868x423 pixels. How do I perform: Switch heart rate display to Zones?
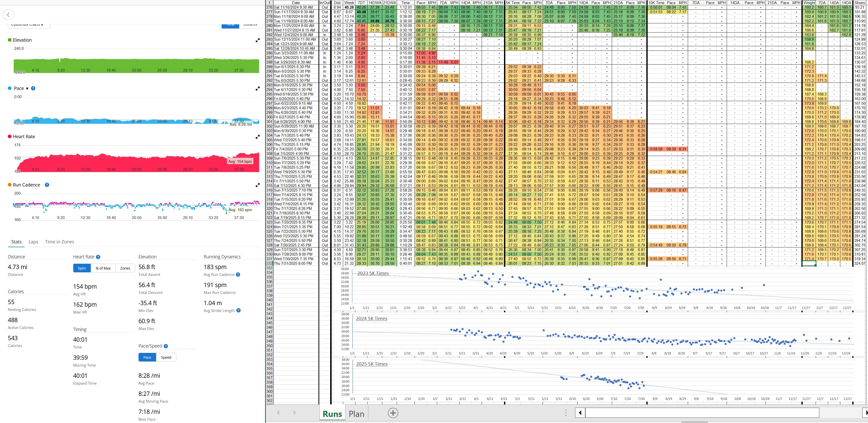pos(125,268)
